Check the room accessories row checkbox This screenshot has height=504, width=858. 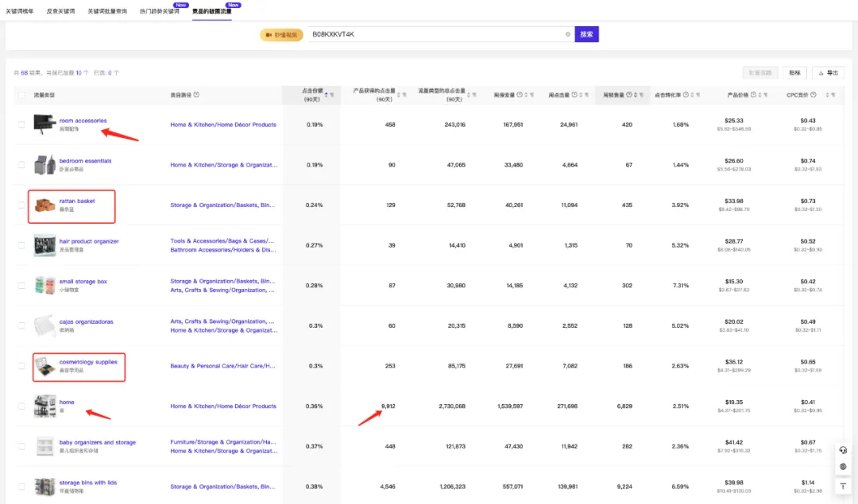(21, 125)
